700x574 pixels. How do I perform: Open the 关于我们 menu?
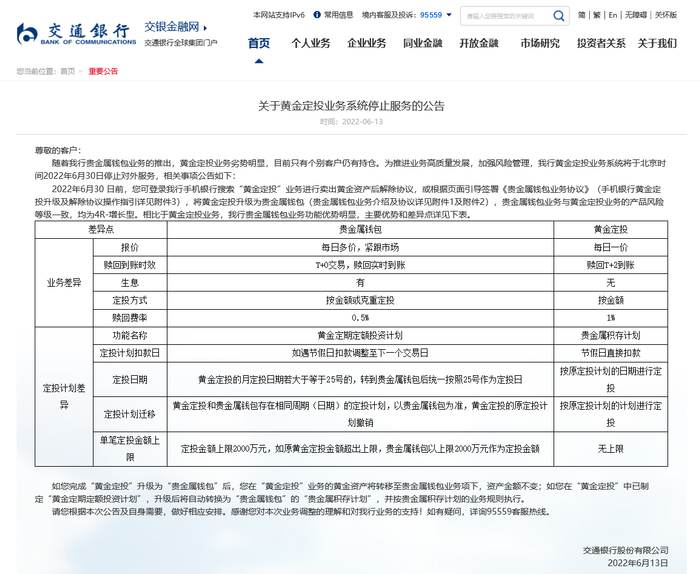pyautogui.click(x=657, y=43)
